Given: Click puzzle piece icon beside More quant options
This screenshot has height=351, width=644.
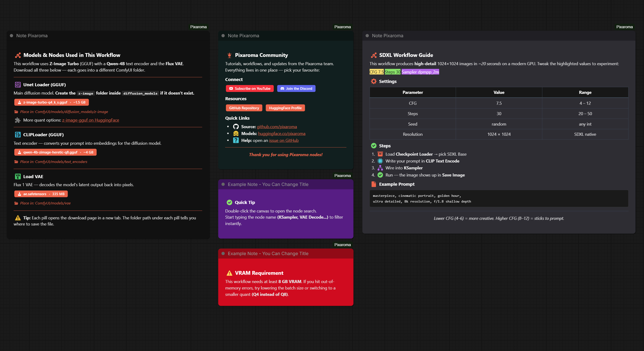Looking at the screenshot, I should (18, 120).
